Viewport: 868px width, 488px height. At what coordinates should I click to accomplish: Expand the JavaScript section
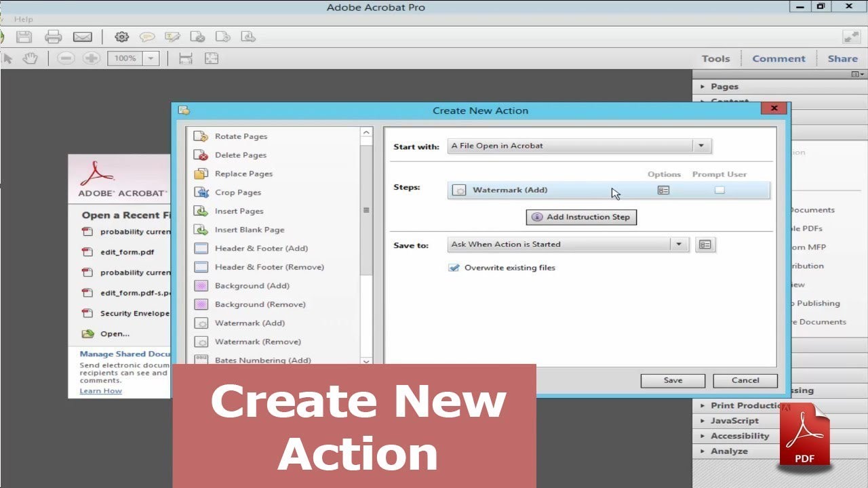tap(734, 420)
